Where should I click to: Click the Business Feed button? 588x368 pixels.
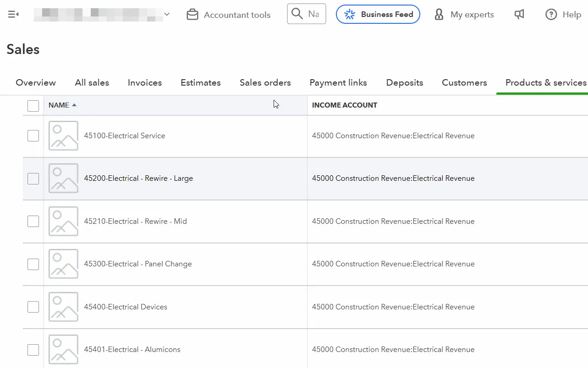pyautogui.click(x=378, y=14)
